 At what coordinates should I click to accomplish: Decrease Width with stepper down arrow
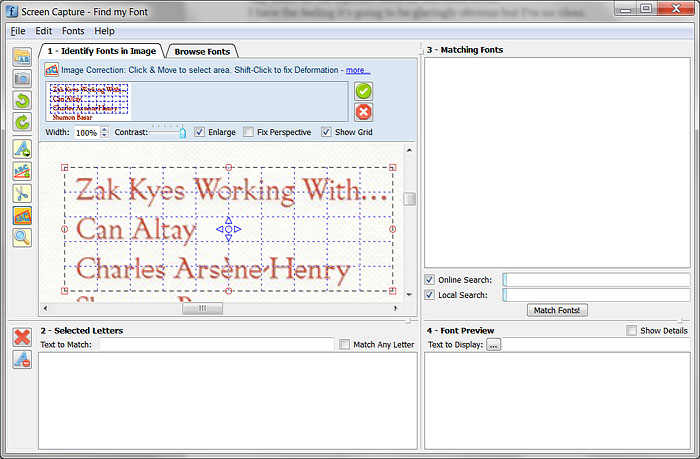(104, 135)
